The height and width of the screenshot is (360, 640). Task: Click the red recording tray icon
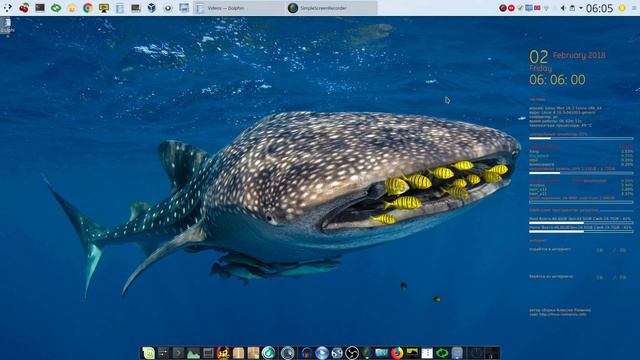tap(511, 8)
